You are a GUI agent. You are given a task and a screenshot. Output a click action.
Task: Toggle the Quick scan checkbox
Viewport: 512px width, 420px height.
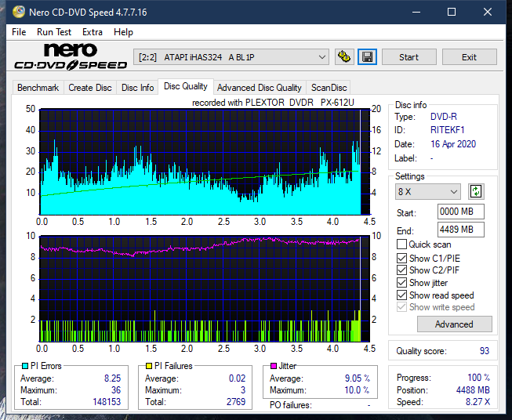tap(401, 244)
